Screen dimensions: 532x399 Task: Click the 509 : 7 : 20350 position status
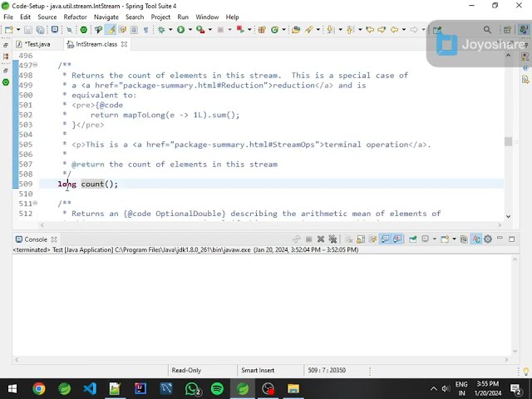click(327, 371)
